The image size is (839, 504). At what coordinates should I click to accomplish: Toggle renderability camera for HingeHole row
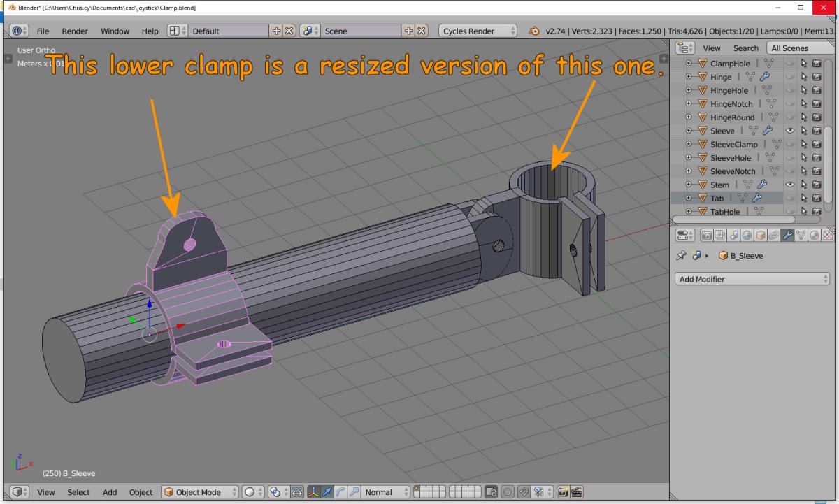click(x=817, y=91)
